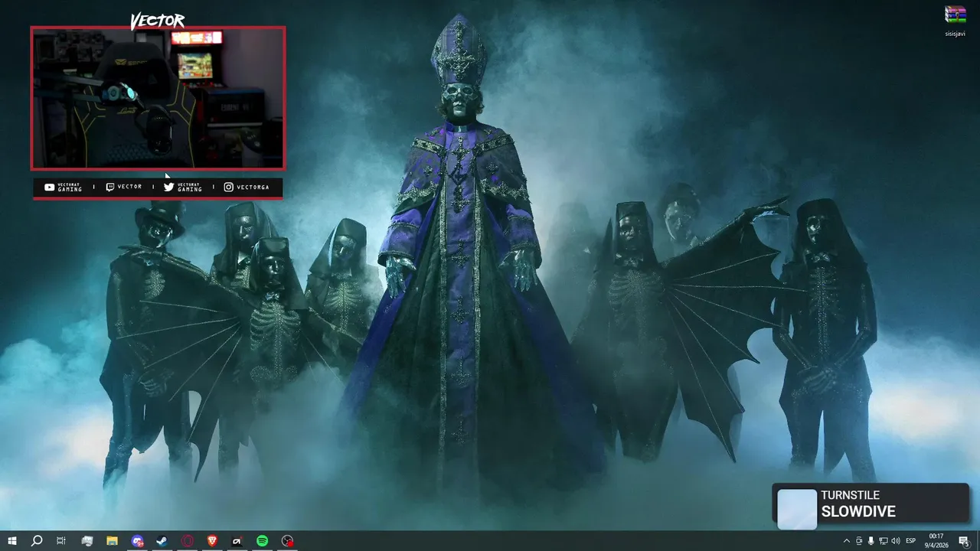Viewport: 980px width, 551px height.
Task: Launch Brave browser from taskbar
Action: click(x=212, y=541)
